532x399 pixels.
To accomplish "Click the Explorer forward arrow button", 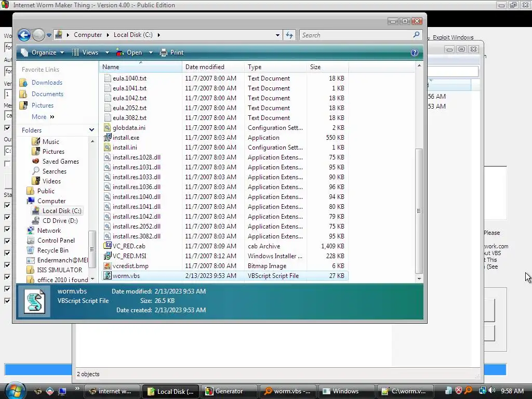I will 38,35.
